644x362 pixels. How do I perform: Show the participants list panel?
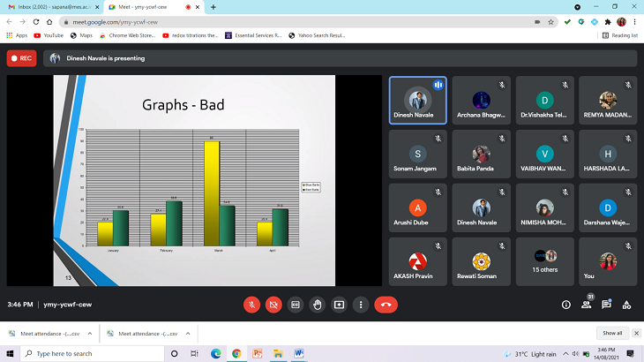(x=586, y=305)
